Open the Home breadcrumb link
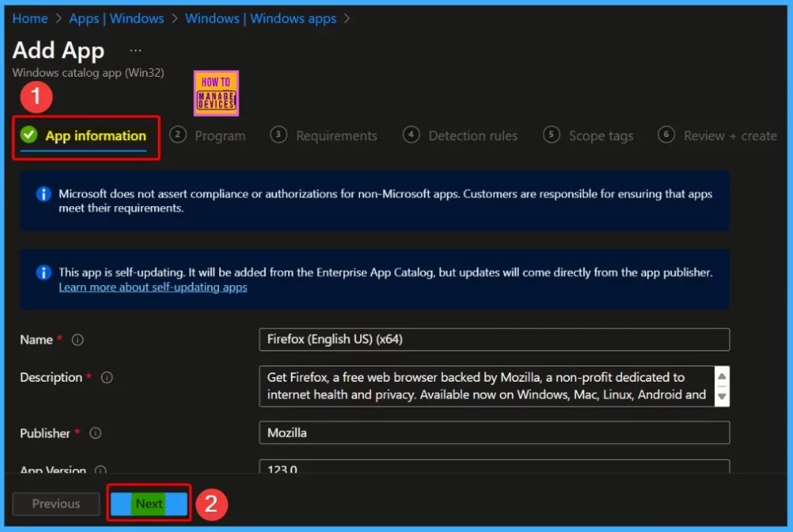Image resolution: width=793 pixels, height=532 pixels. click(x=30, y=19)
